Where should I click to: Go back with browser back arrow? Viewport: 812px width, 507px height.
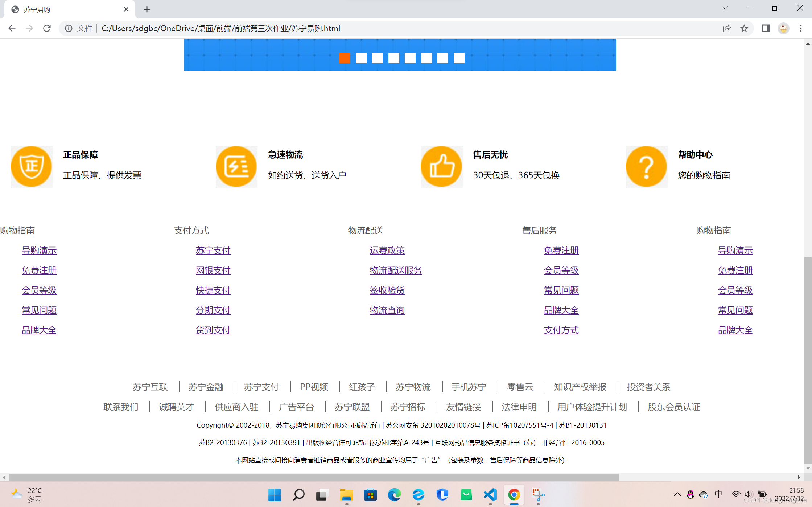[x=12, y=28]
